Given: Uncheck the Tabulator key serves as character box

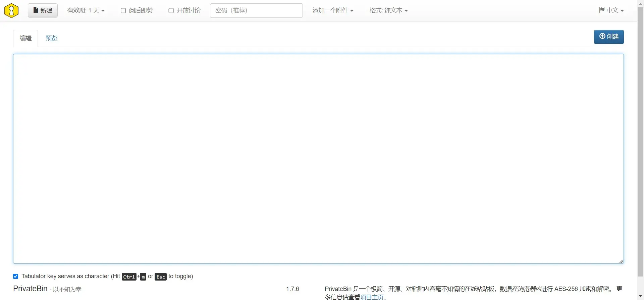Looking at the screenshot, I should click(x=16, y=277).
